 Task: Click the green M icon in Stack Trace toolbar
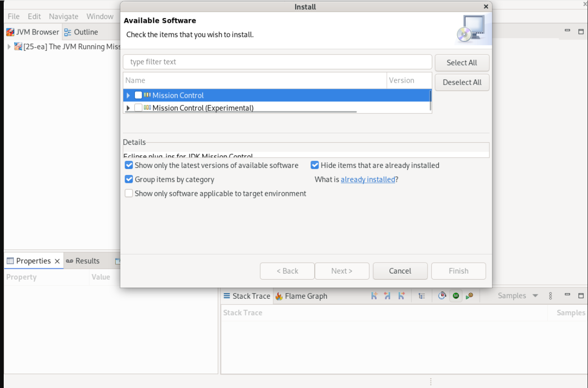point(456,296)
